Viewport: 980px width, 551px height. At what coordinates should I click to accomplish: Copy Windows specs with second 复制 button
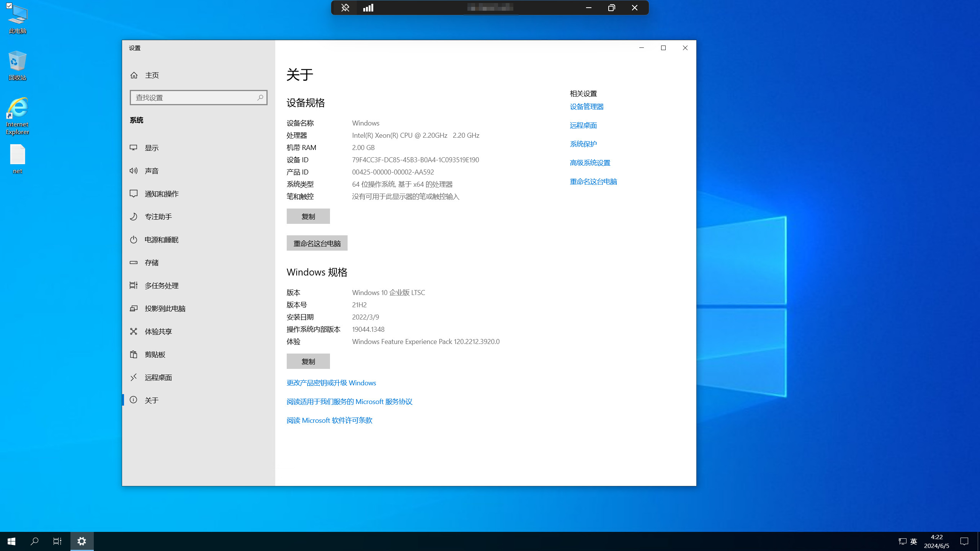308,361
